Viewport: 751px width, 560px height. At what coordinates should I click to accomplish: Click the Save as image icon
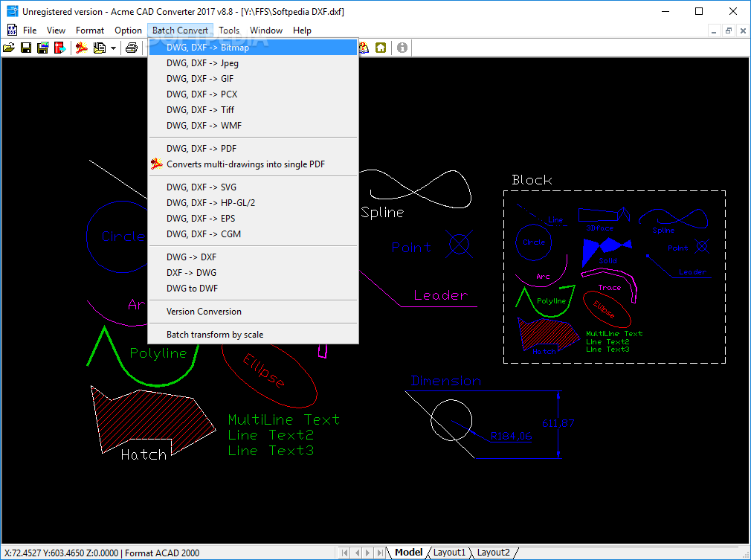pos(42,48)
